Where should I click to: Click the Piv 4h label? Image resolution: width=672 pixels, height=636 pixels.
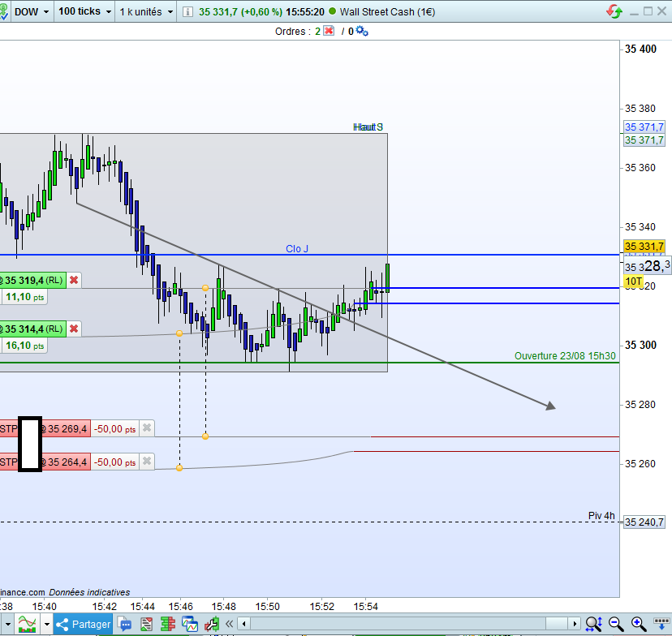click(601, 516)
